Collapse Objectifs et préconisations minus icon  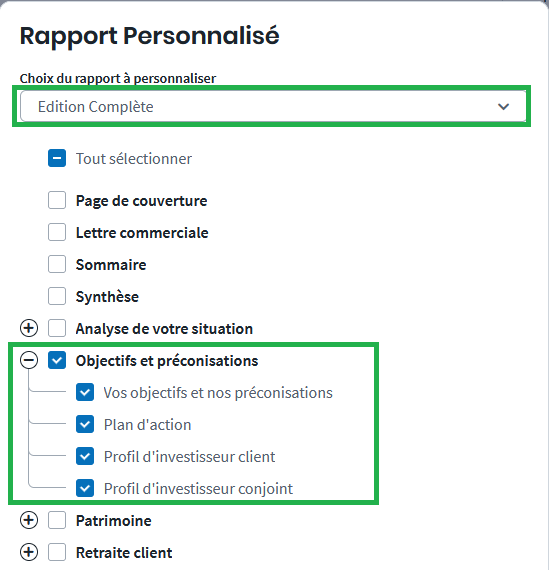coord(29,360)
